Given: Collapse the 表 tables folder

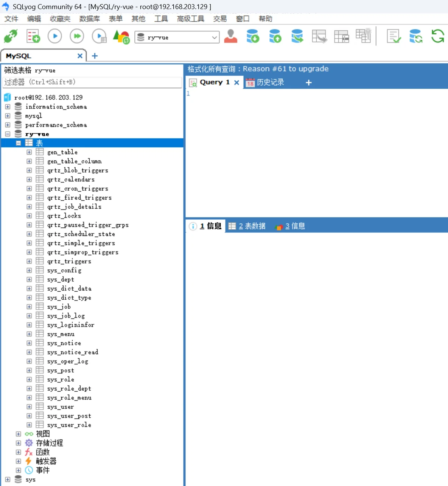Looking at the screenshot, I should point(18,143).
